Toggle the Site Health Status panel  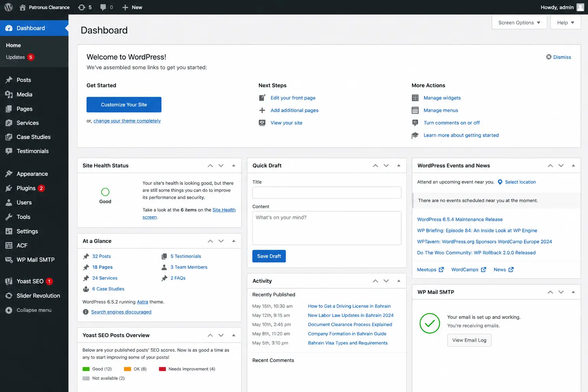coord(234,165)
